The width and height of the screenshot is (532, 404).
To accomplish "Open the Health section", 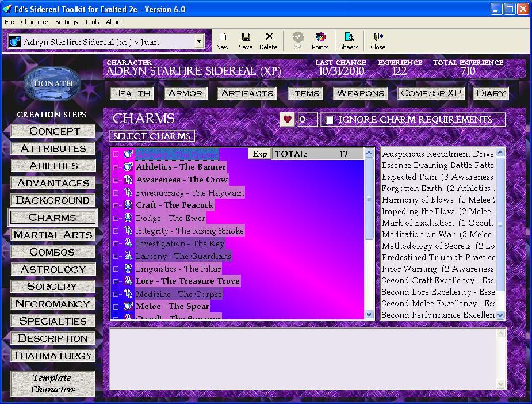I will (132, 93).
